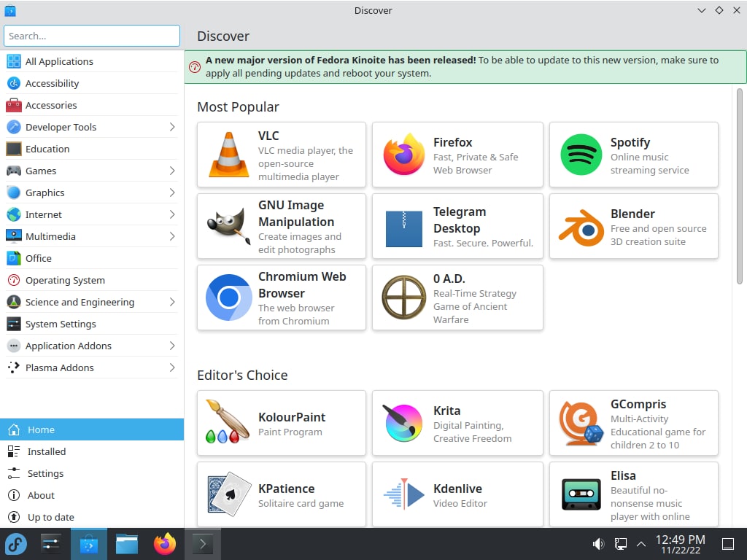The height and width of the screenshot is (560, 747).
Task: Click the Education chalkboard icon
Action: click(13, 149)
